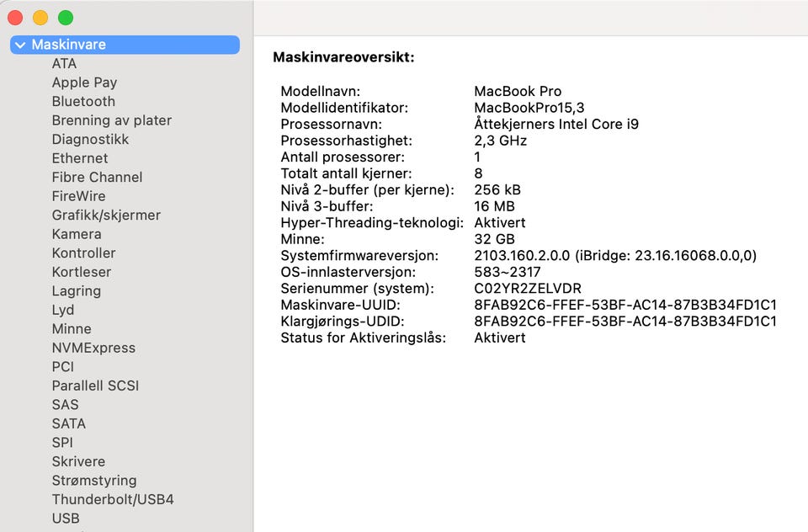Click the MacBook Pro model name value

pyautogui.click(x=518, y=91)
